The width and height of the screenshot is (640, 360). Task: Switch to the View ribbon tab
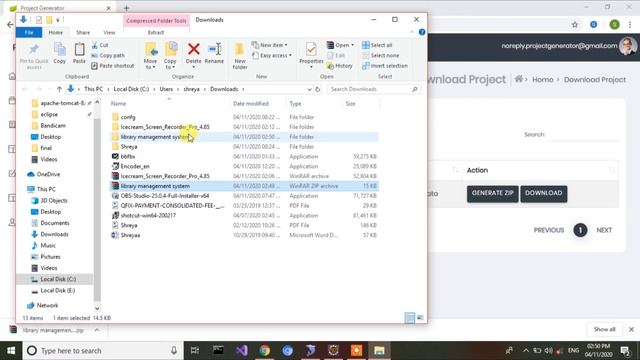[x=109, y=32]
